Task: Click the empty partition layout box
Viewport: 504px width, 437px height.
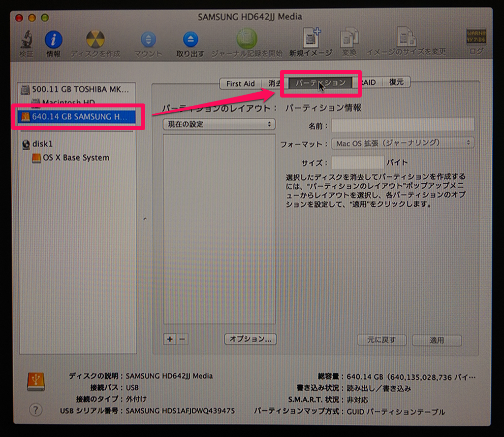Action: click(x=219, y=229)
